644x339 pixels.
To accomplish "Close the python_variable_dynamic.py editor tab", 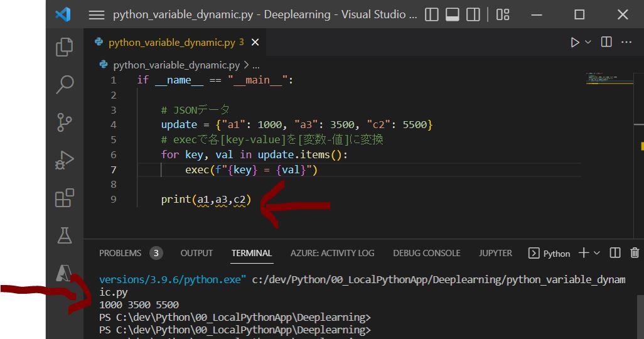I will [x=255, y=43].
